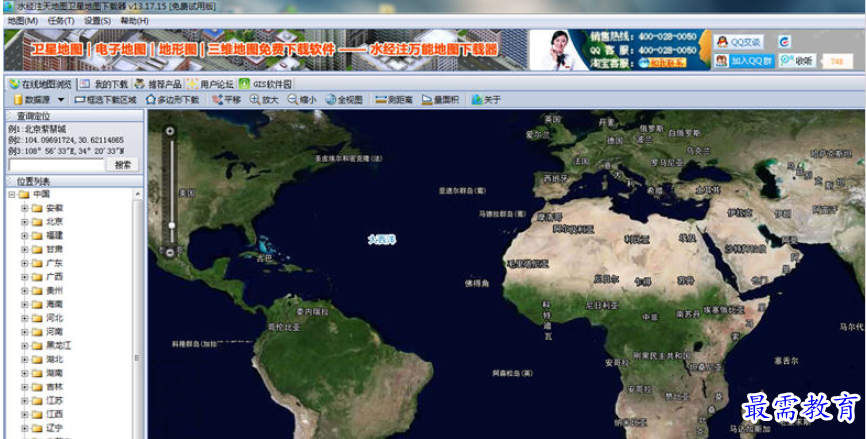Switch to the GIS软件园 tab
This screenshot has height=439, width=866.
pos(266,84)
